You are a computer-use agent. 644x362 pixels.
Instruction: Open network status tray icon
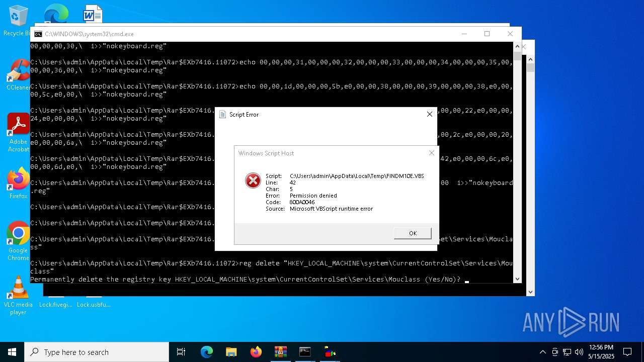point(567,352)
